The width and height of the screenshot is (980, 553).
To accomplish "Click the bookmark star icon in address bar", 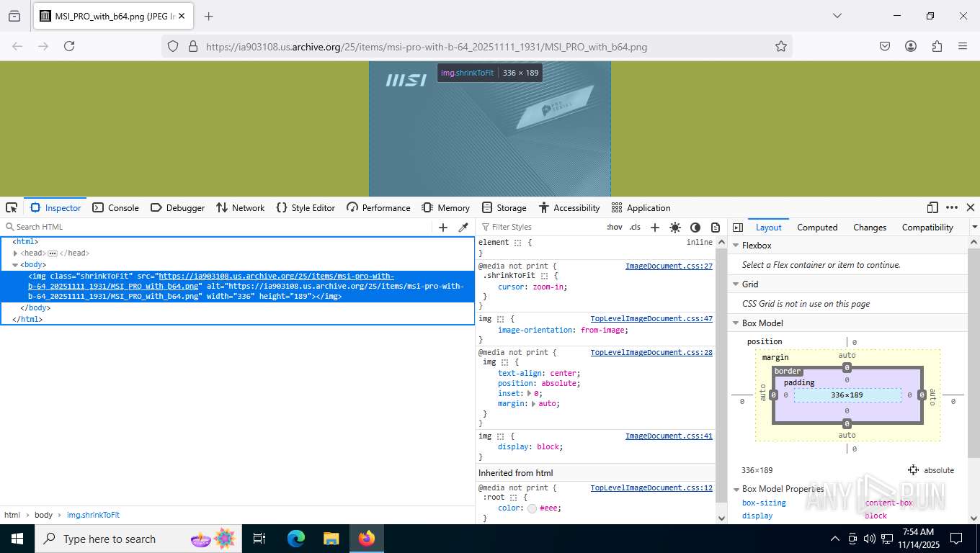I will [x=781, y=46].
